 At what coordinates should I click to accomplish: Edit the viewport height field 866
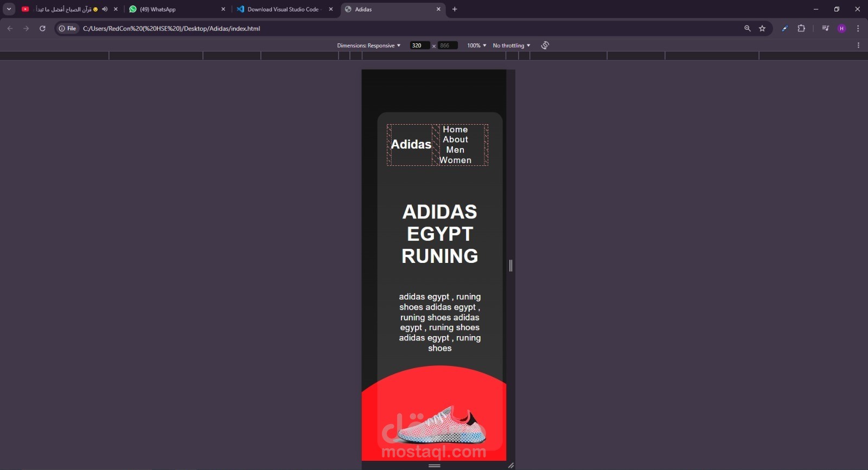[x=448, y=46]
